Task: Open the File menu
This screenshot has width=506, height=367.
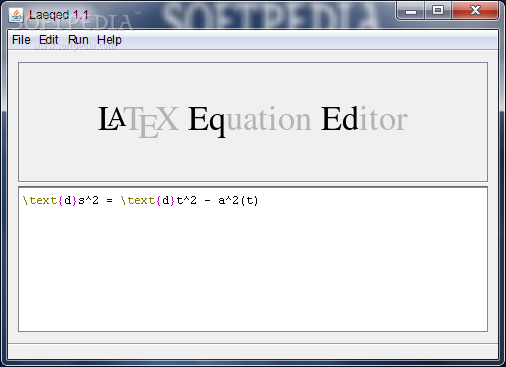Action: tap(21, 40)
